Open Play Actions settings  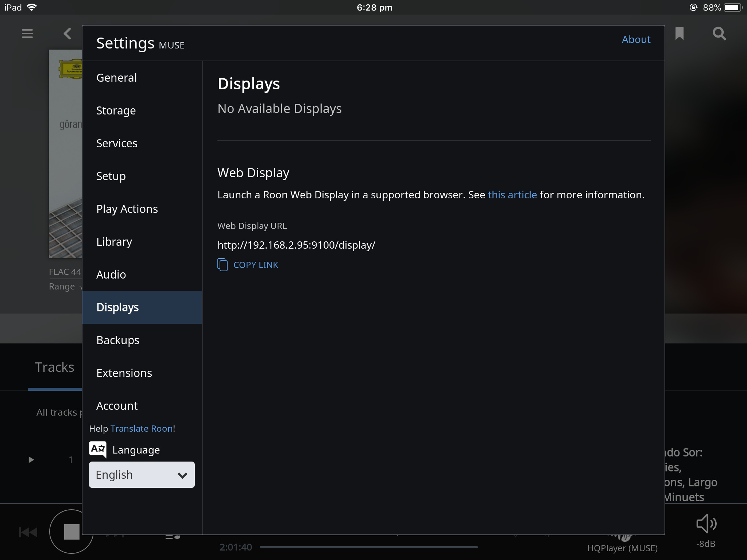click(x=127, y=209)
